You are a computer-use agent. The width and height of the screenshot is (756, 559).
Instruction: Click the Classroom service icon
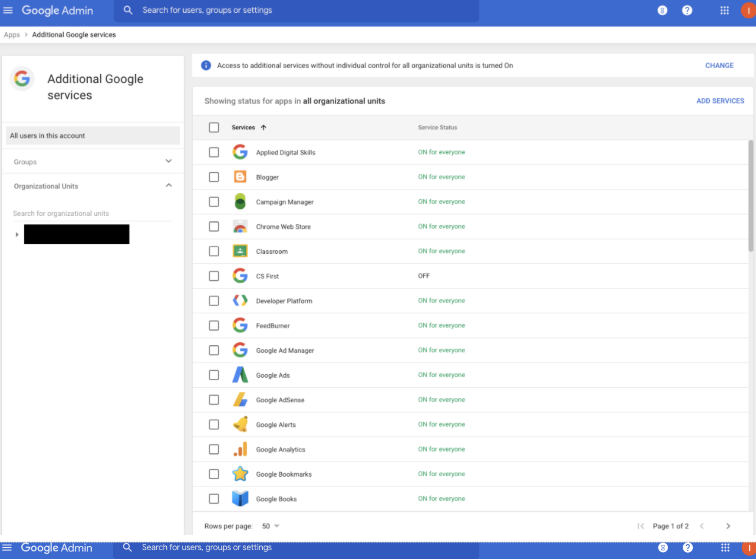pos(240,251)
